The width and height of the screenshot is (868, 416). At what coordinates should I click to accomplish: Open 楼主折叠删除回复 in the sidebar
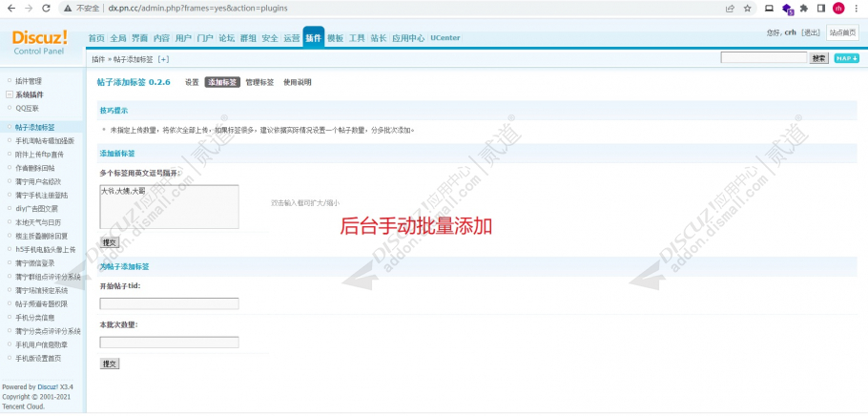click(x=42, y=236)
